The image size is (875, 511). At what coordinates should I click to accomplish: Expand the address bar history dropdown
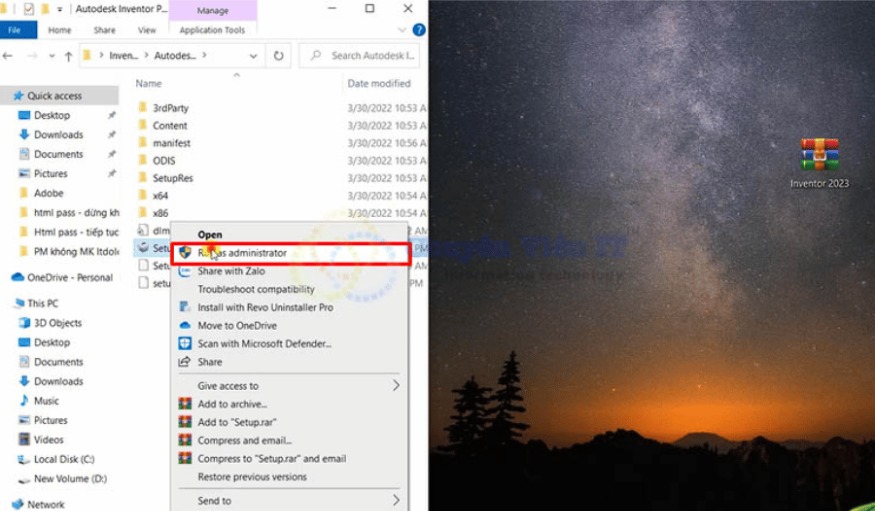coord(251,56)
